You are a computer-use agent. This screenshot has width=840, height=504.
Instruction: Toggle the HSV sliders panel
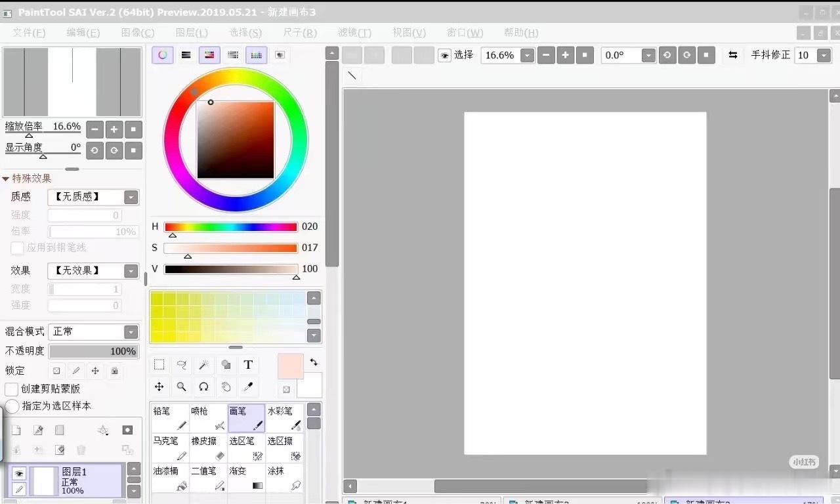(x=209, y=55)
